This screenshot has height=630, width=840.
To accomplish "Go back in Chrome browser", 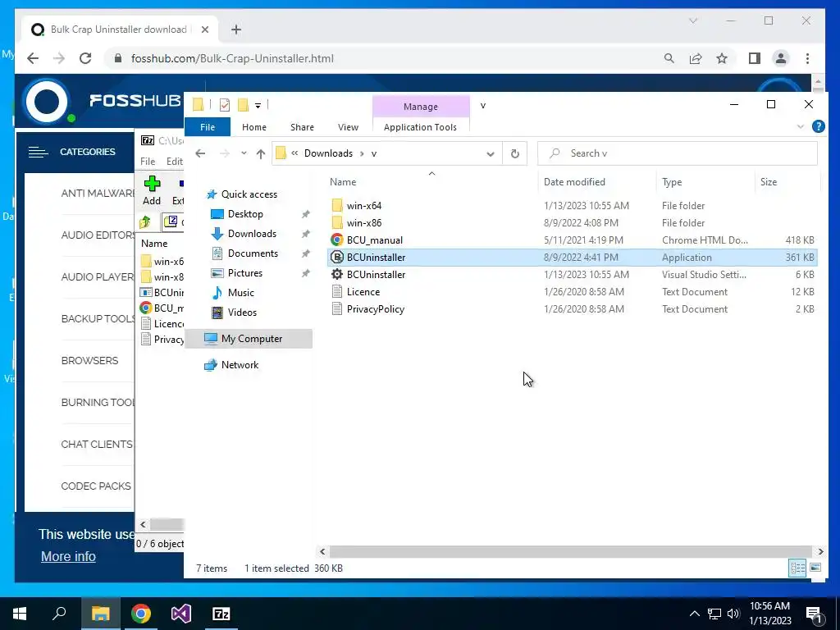I will 33,58.
